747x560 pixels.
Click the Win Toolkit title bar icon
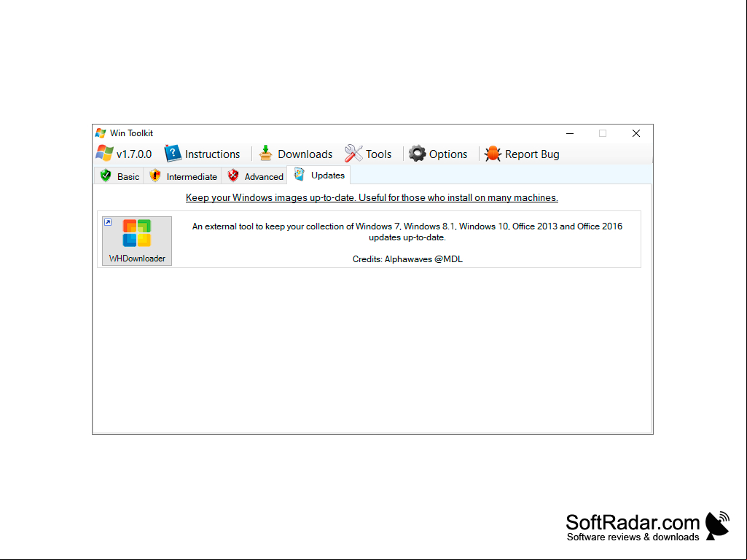101,133
